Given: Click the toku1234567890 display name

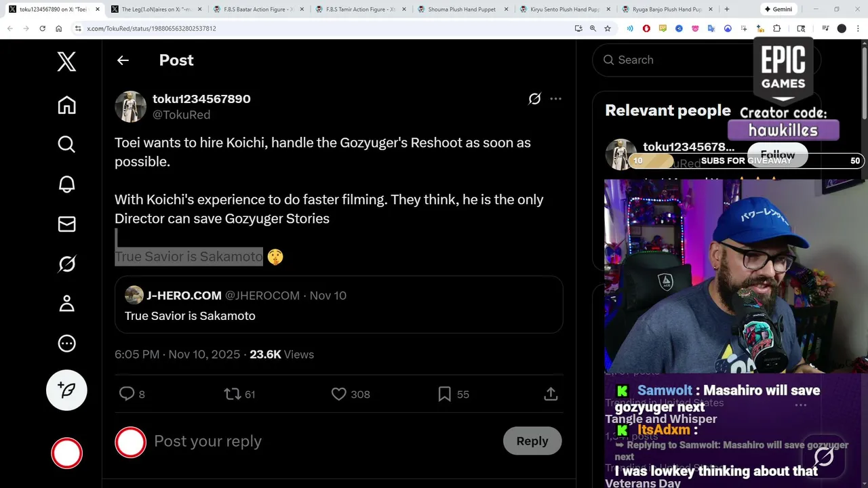Looking at the screenshot, I should click(201, 99).
